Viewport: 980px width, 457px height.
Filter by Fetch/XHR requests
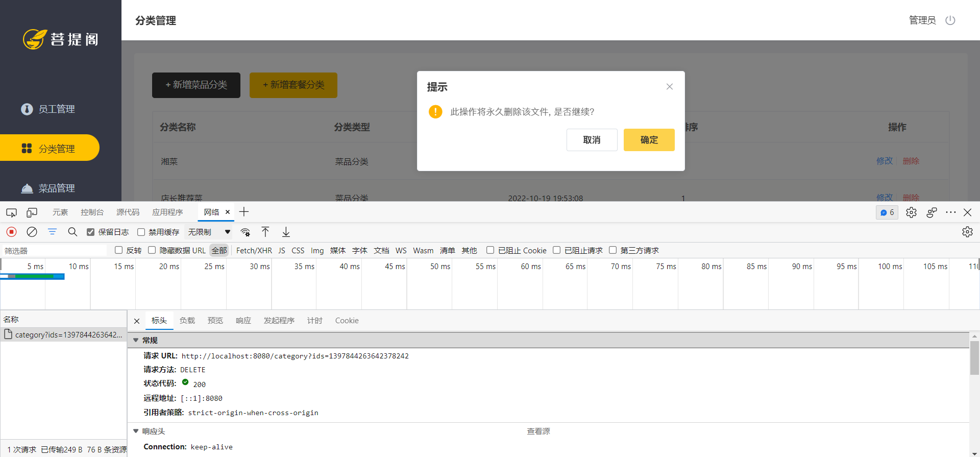point(254,250)
